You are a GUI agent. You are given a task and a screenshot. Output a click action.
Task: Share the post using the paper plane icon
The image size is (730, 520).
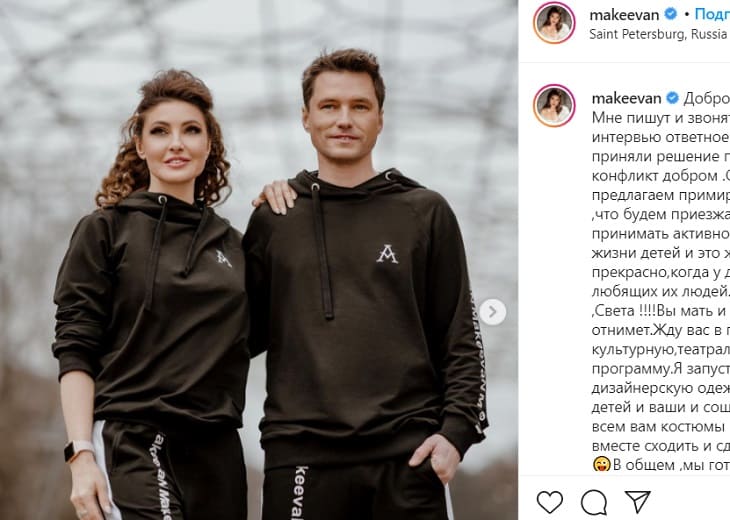click(638, 502)
